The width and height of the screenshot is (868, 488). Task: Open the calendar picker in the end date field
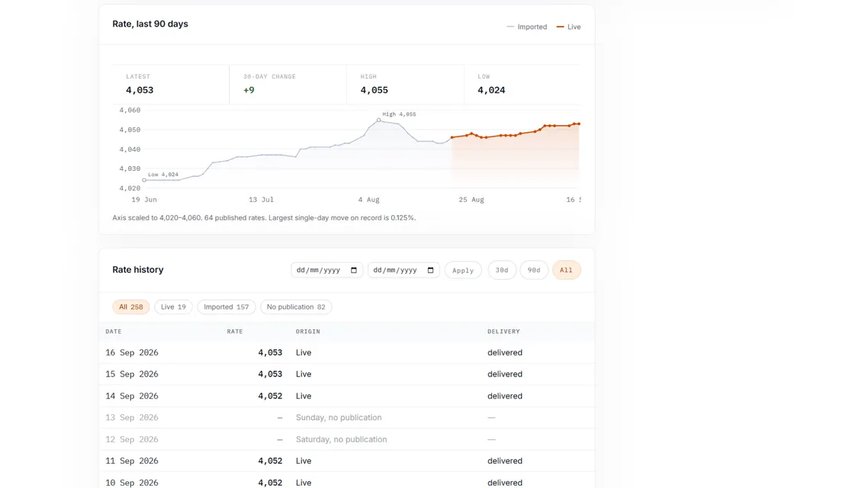[430, 270]
